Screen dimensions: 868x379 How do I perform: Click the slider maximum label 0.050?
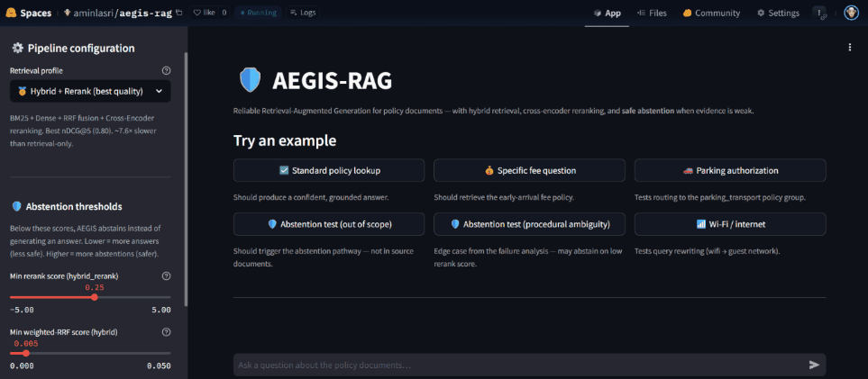click(x=159, y=365)
